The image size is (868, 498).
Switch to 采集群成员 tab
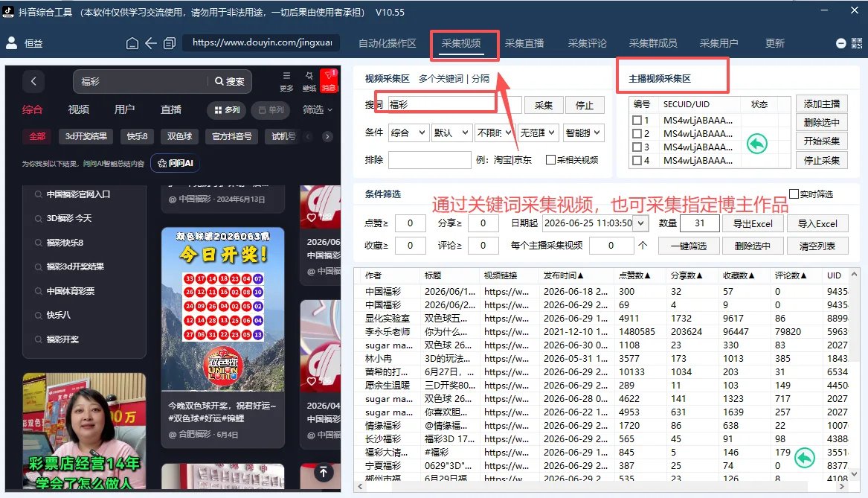(652, 43)
